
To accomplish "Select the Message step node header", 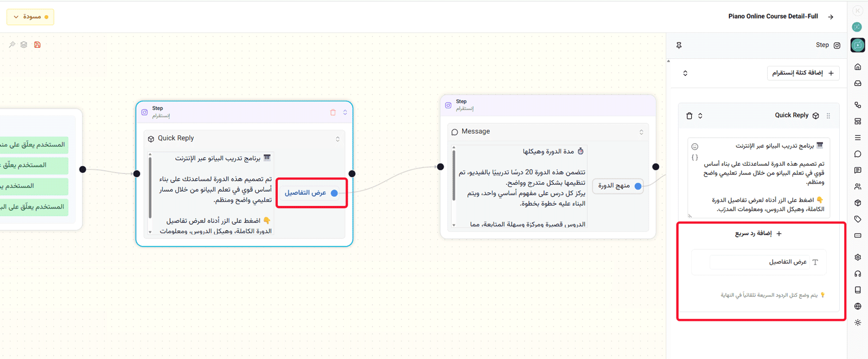I will click(x=548, y=105).
